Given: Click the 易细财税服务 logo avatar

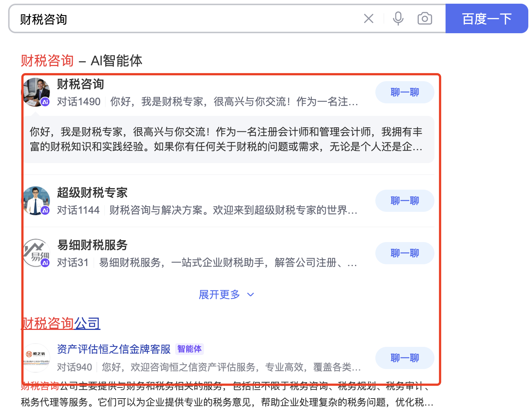Looking at the screenshot, I should pyautogui.click(x=36, y=253).
